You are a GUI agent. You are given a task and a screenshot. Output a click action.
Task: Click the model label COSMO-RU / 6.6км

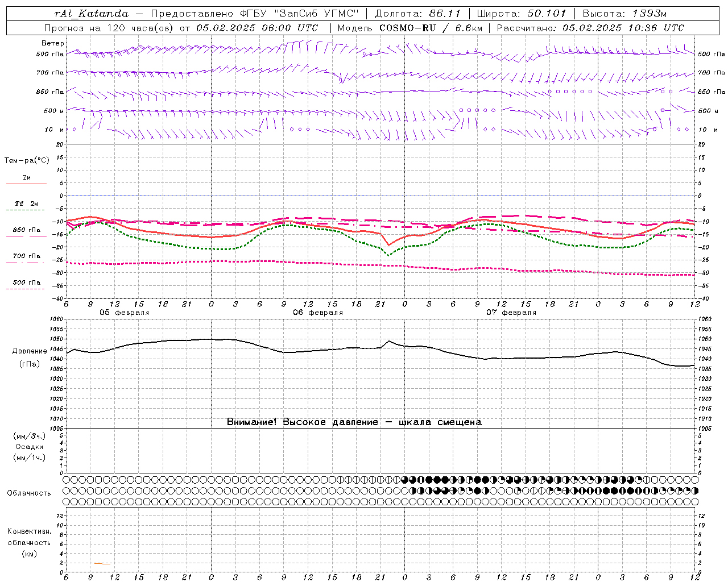[431, 28]
